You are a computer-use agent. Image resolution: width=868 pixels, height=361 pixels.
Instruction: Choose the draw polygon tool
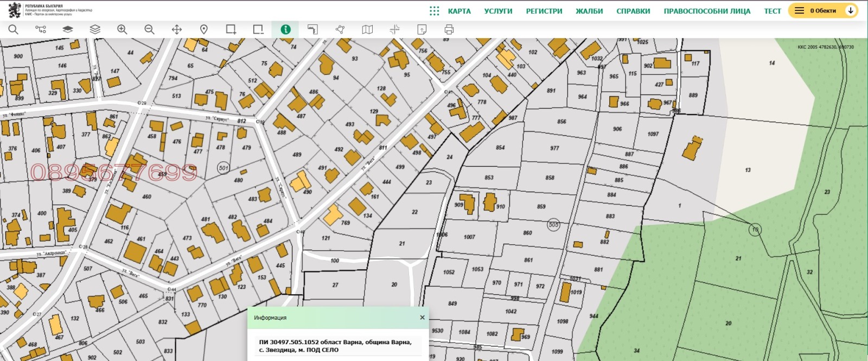point(340,30)
